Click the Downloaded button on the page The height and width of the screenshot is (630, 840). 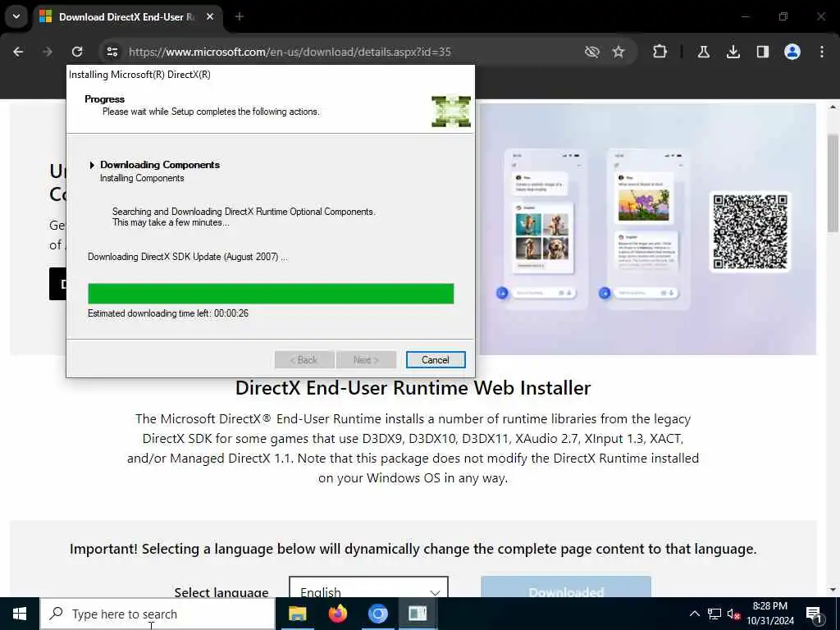tap(566, 587)
